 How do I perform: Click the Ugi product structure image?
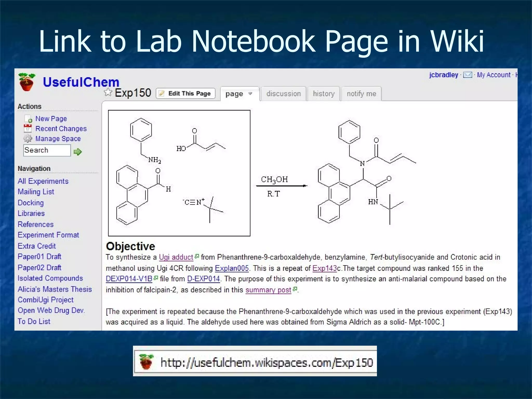(367, 172)
